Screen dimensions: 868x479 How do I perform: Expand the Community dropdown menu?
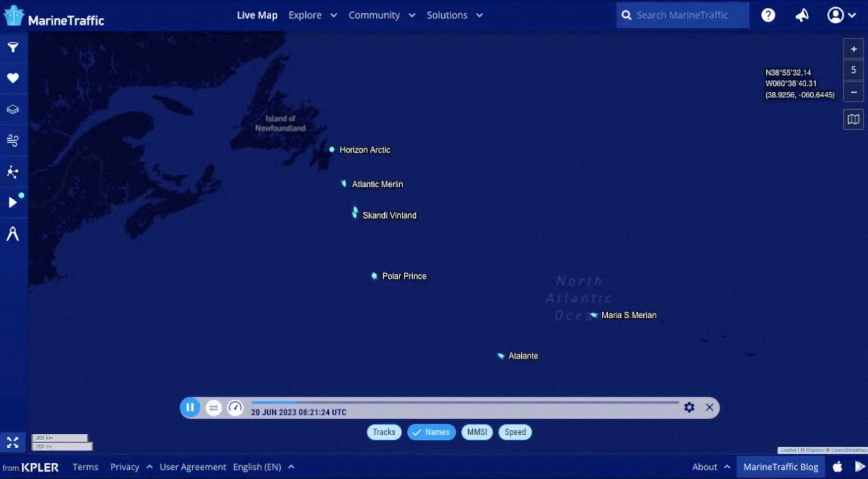click(x=381, y=15)
